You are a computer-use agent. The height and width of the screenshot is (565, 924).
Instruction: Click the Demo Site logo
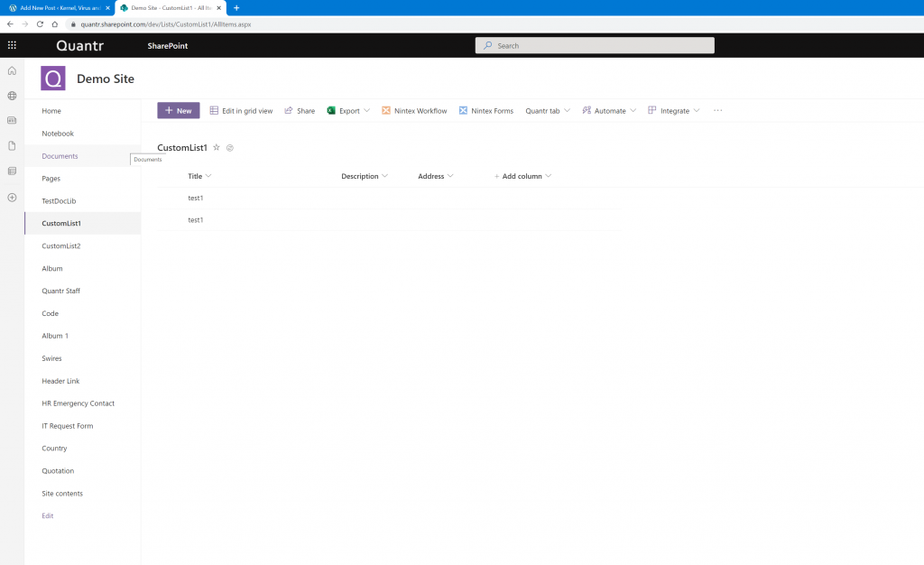(x=53, y=79)
